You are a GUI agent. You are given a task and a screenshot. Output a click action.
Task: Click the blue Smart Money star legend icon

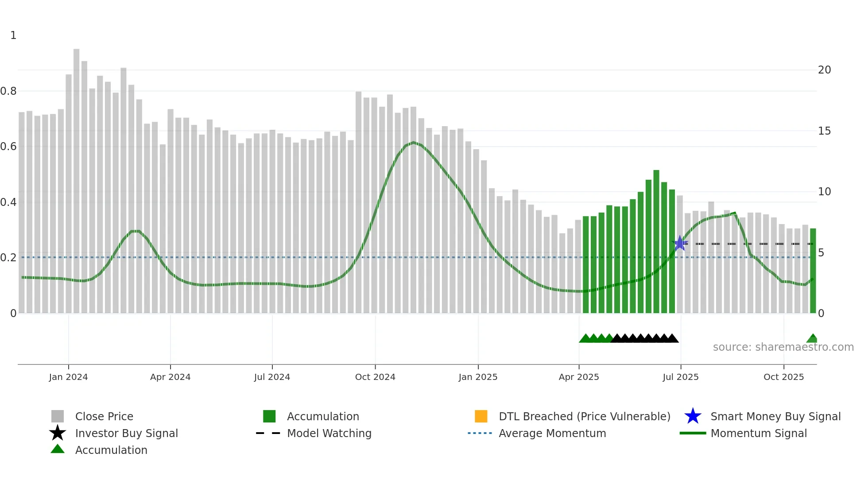click(x=693, y=416)
